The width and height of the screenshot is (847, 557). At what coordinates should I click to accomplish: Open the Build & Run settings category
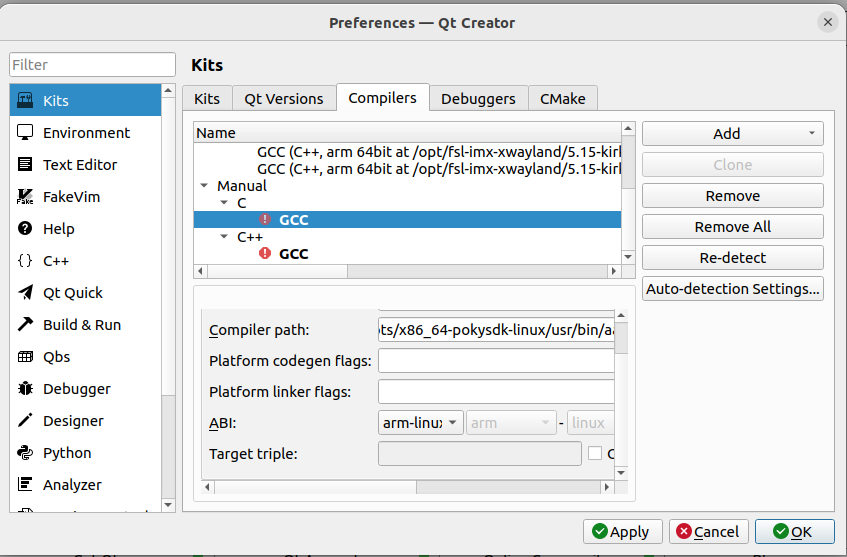[x=81, y=325]
